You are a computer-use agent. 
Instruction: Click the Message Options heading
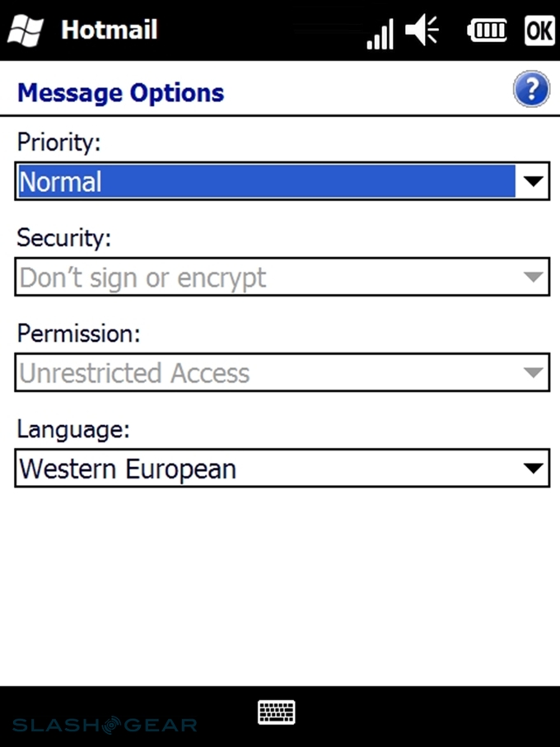(120, 91)
